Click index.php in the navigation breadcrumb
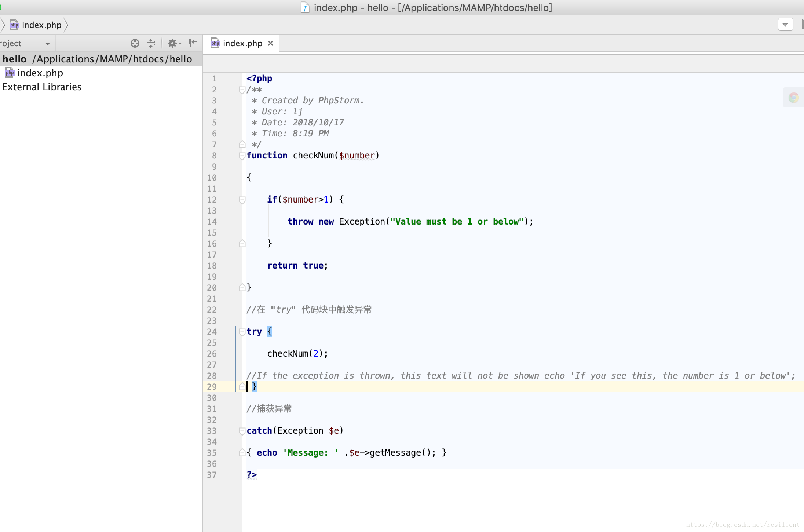Viewport: 804px width, 532px height. tap(36, 25)
